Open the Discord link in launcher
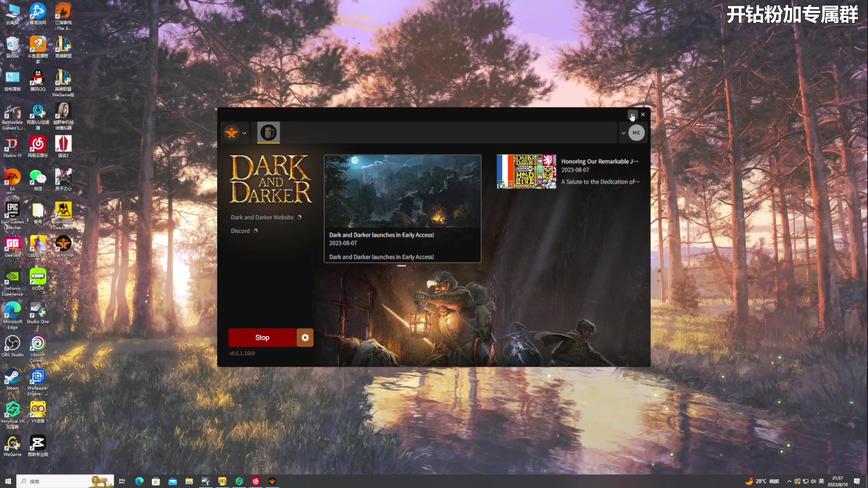Screen dimensions: 868x488 click(244, 231)
